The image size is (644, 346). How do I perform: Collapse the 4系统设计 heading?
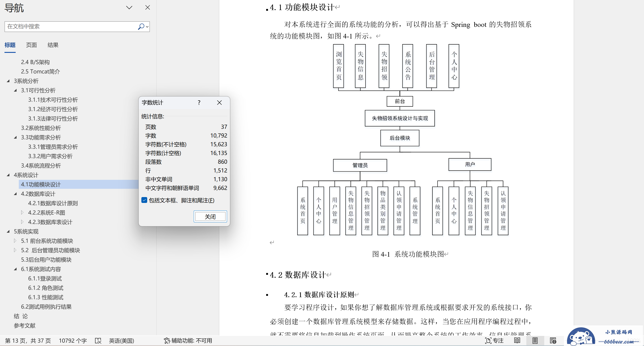coord(8,175)
